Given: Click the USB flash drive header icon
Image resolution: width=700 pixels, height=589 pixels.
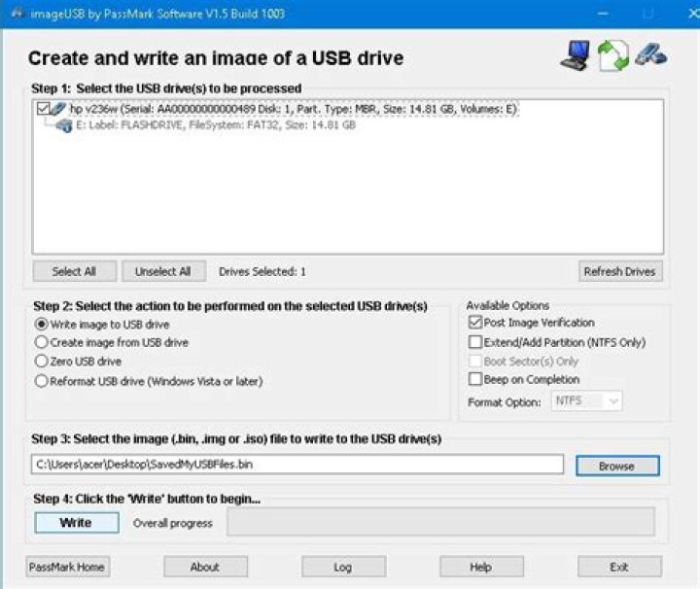Looking at the screenshot, I should click(x=650, y=54).
